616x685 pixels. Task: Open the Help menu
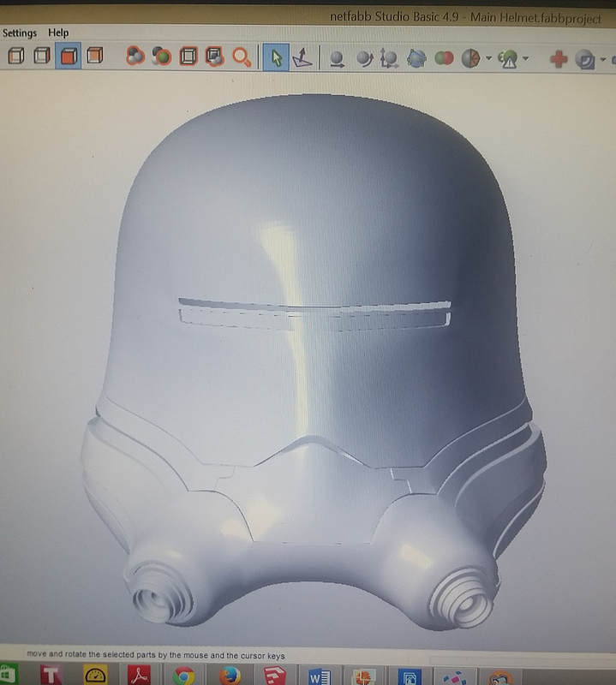58,33
